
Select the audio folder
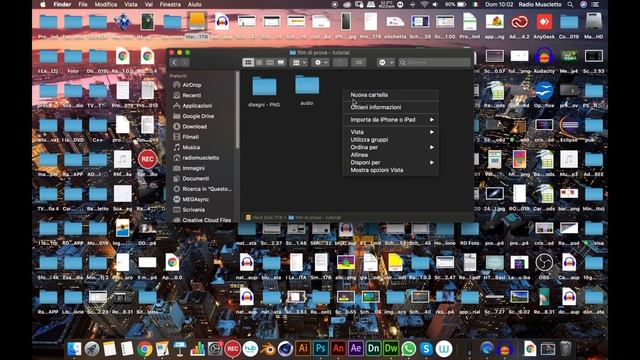(307, 90)
